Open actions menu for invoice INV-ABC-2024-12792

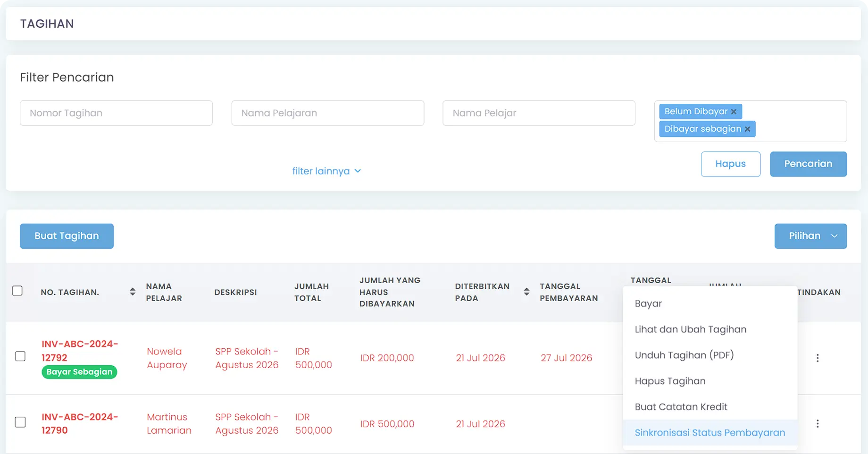(818, 358)
